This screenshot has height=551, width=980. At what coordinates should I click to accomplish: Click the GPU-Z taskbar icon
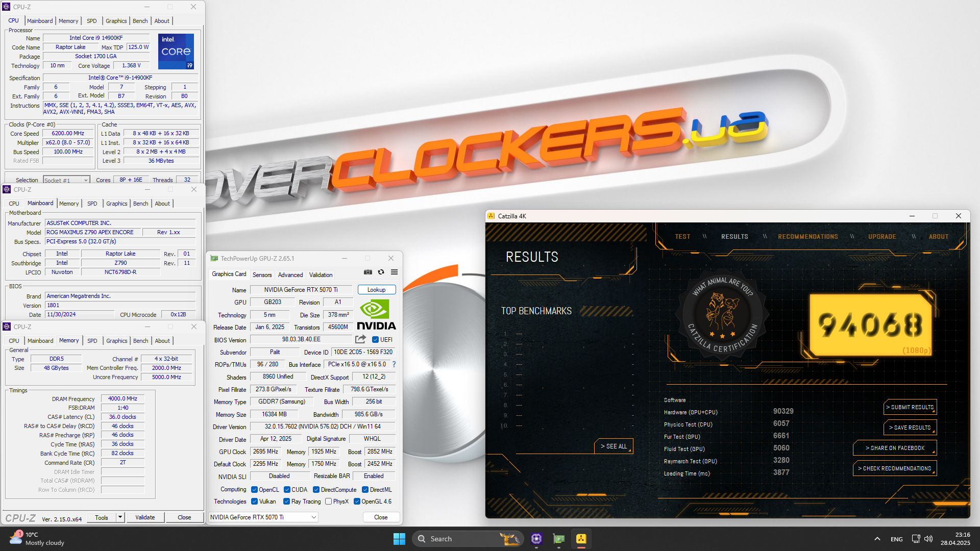tap(559, 539)
